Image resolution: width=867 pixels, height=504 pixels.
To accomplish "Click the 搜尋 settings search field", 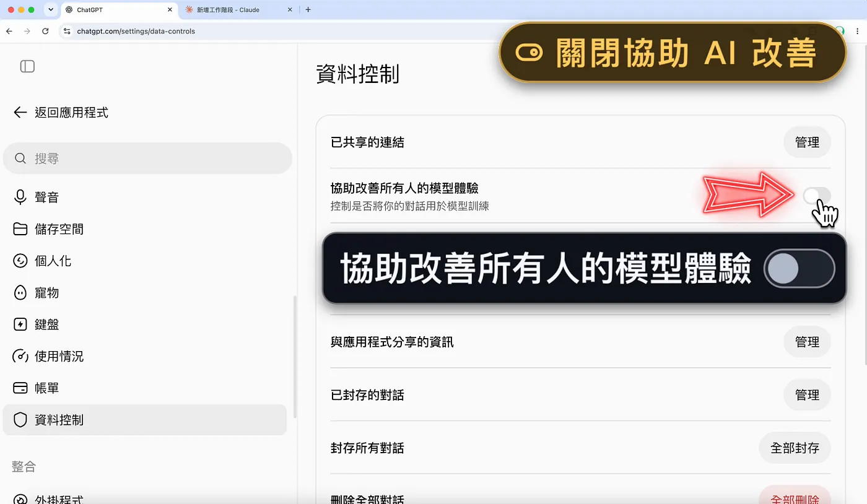I will tap(147, 159).
